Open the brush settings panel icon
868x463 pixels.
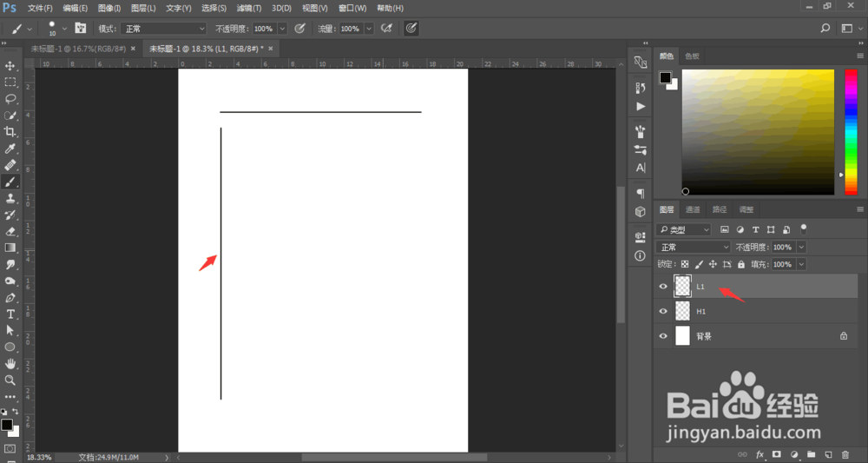coord(80,29)
